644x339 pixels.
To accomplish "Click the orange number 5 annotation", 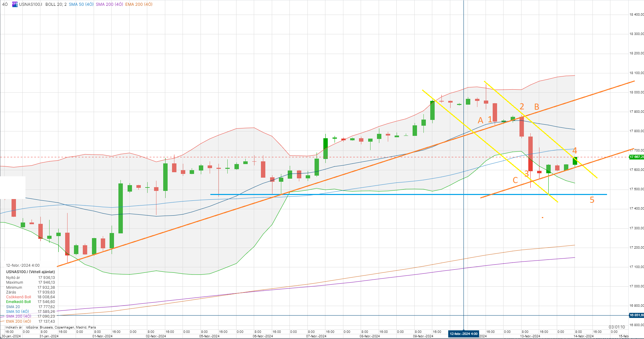I will pyautogui.click(x=592, y=200).
